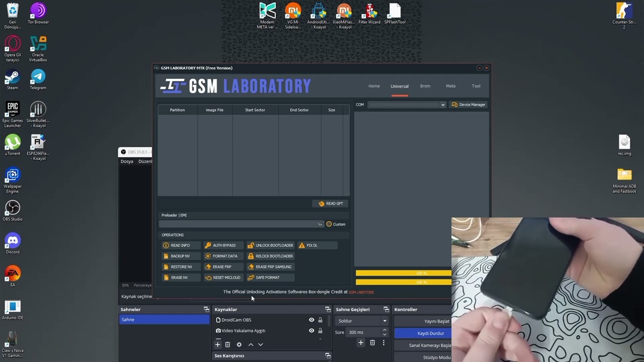This screenshot has width=644, height=362.
Task: Click Yayını Başlat in OBS
Action: pos(423,321)
